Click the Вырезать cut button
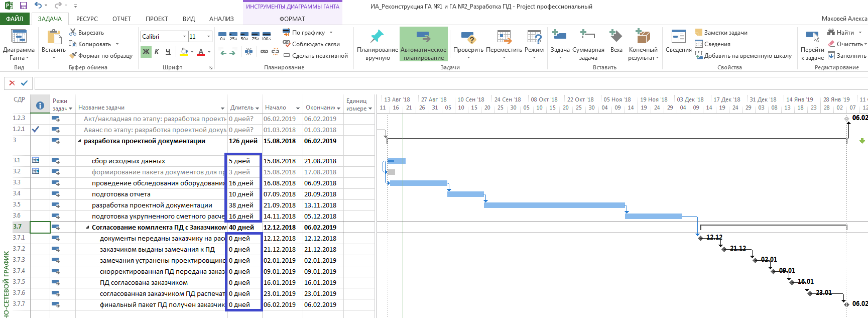The image size is (868, 318). pos(86,33)
